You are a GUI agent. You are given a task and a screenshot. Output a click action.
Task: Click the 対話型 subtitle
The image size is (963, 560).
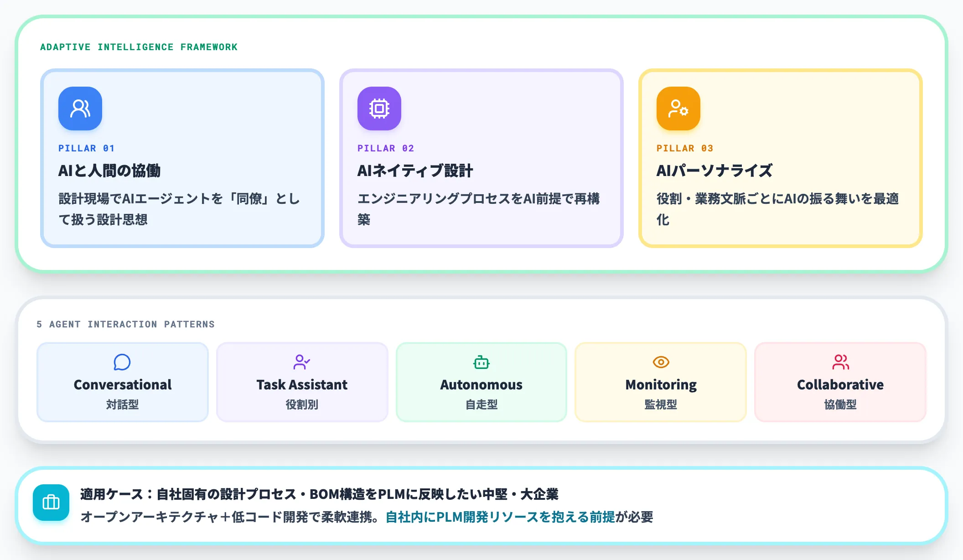[x=123, y=404]
